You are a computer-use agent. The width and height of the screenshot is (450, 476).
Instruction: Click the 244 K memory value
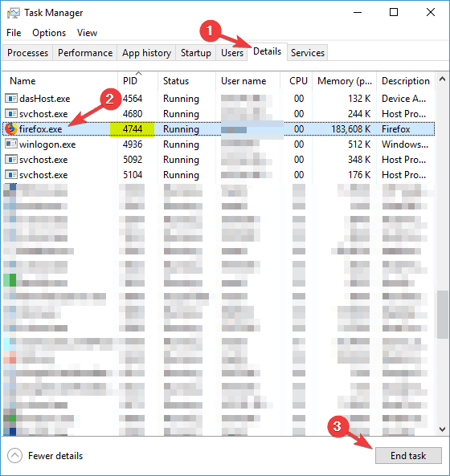[x=359, y=114]
